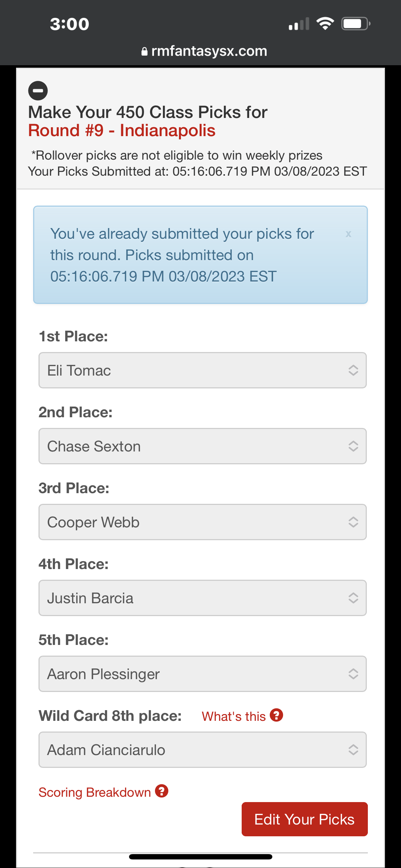Image resolution: width=401 pixels, height=868 pixels.
Task: Open Wild Card Adam Cianciarulo dropdown
Action: coord(202,750)
